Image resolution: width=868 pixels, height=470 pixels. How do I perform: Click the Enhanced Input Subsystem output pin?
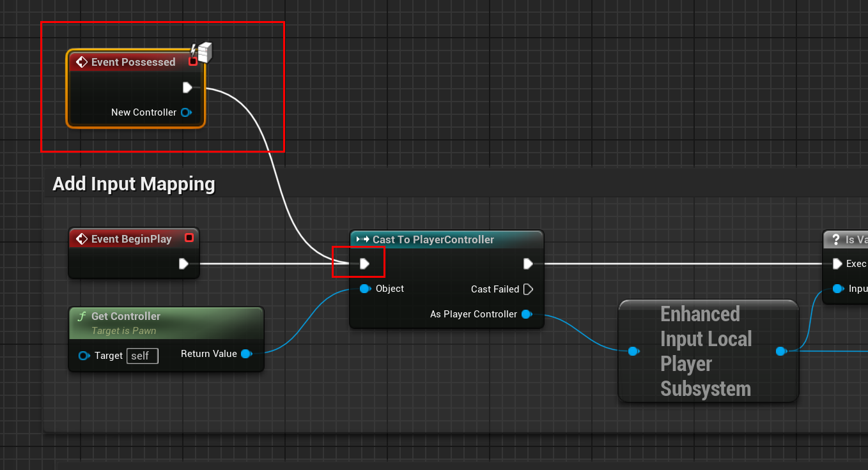[x=780, y=351]
